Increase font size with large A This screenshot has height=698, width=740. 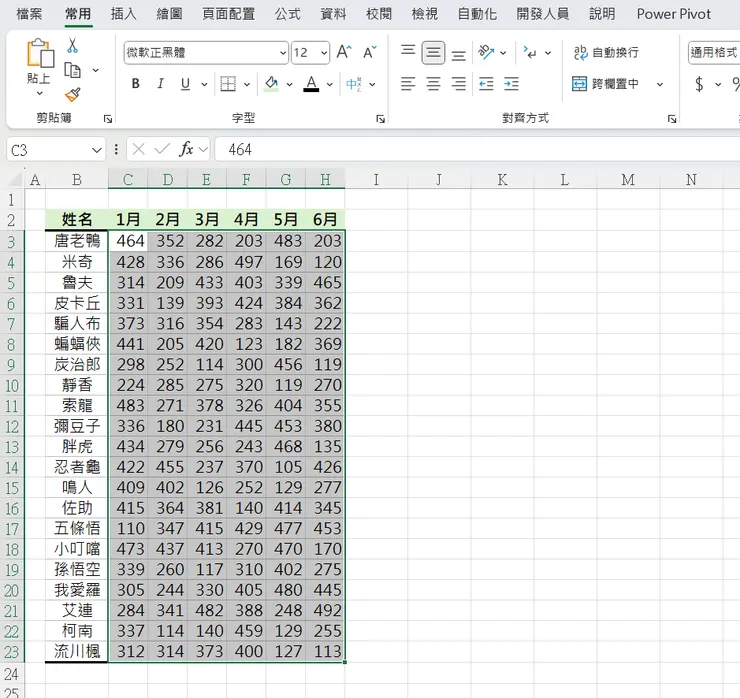pyautogui.click(x=344, y=52)
